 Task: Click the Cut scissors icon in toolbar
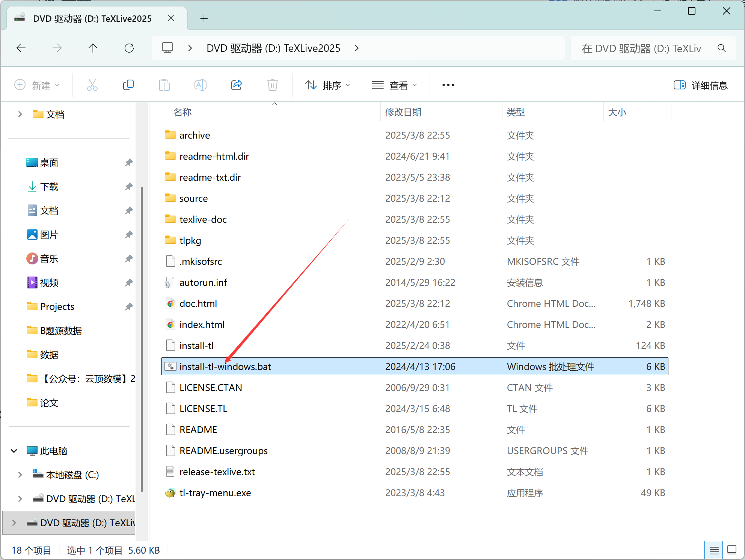92,85
